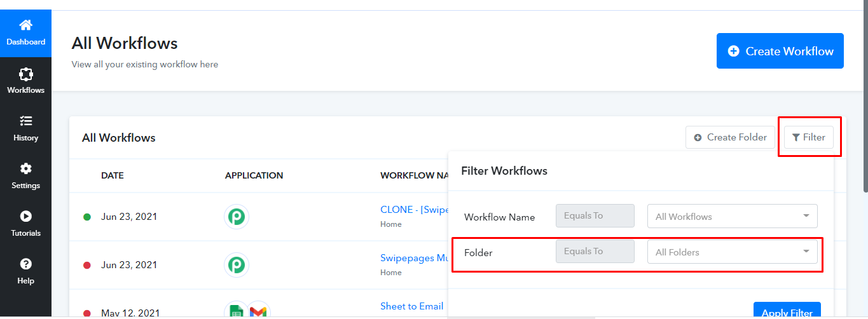Viewport: 868px width, 319px height.
Task: Click the Pabbly app icon in second row
Action: tap(237, 264)
